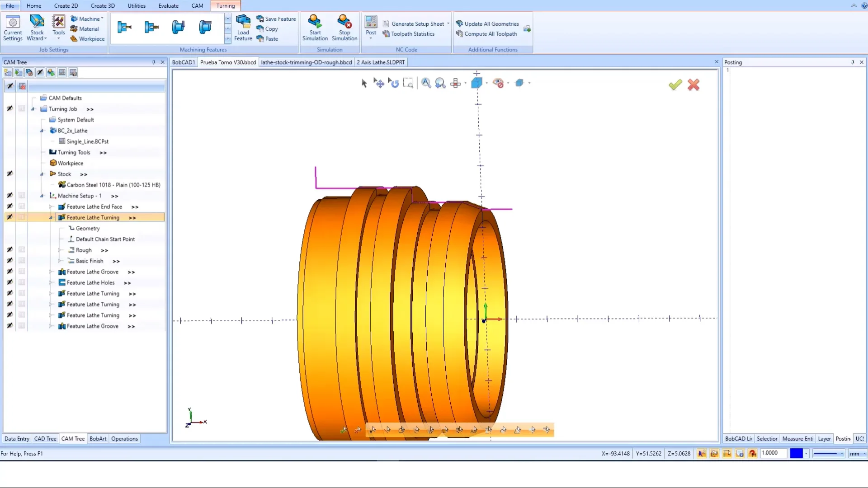Click the zoom window magnifier

(x=426, y=83)
